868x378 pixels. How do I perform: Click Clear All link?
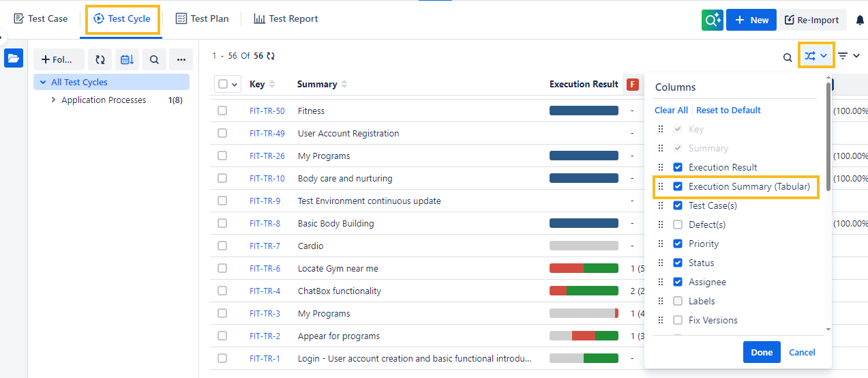point(671,110)
